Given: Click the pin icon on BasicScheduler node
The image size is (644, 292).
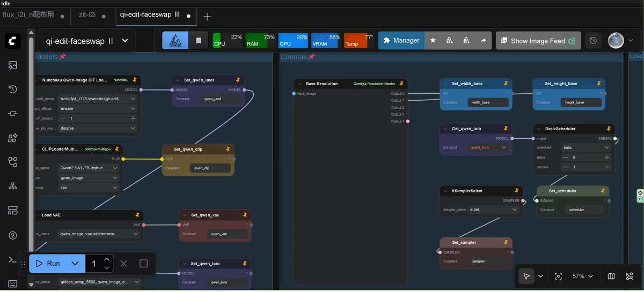Looking at the screenshot, I should coord(609,129).
